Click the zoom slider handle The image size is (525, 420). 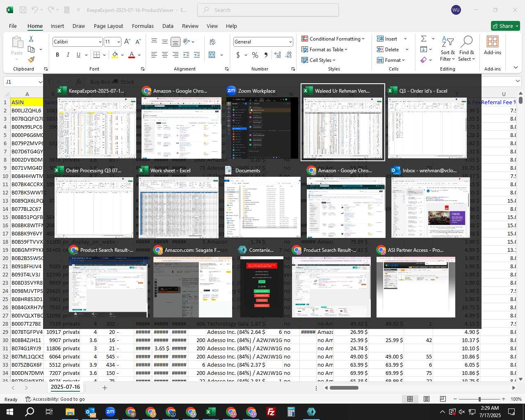[x=479, y=399]
